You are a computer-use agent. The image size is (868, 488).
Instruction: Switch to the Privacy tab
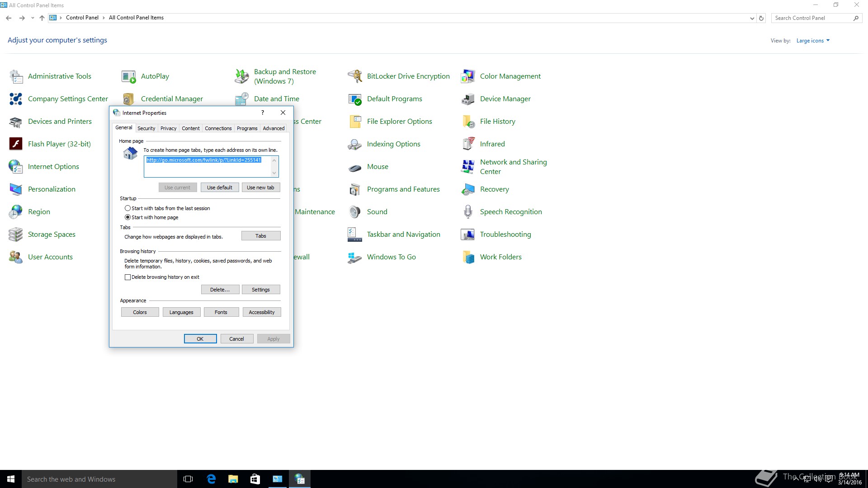[x=168, y=128]
